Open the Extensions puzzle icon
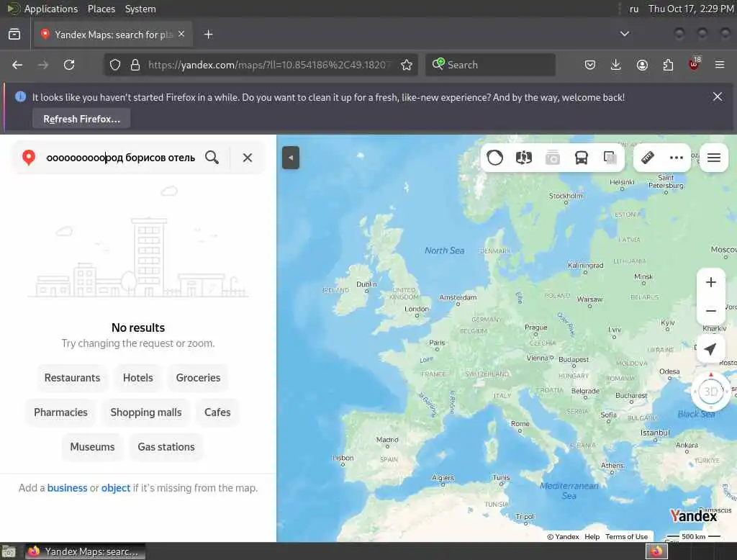Screen dimensions: 737x560 tap(668, 65)
